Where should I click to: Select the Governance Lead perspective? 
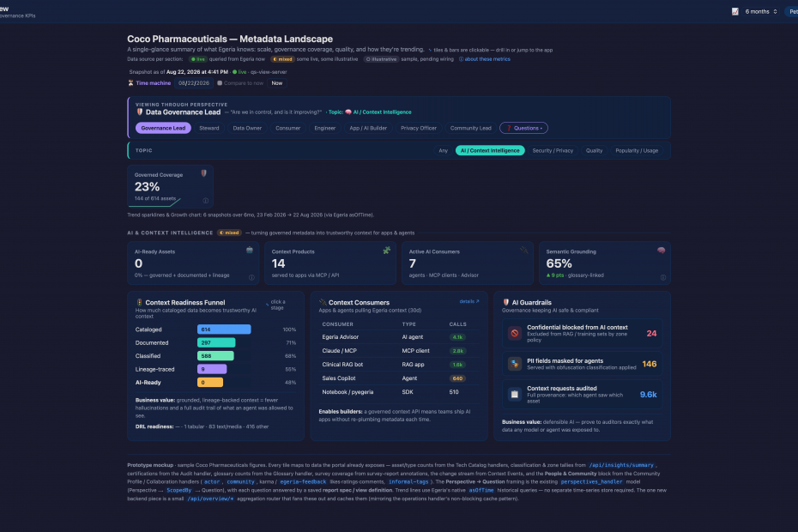(x=163, y=129)
